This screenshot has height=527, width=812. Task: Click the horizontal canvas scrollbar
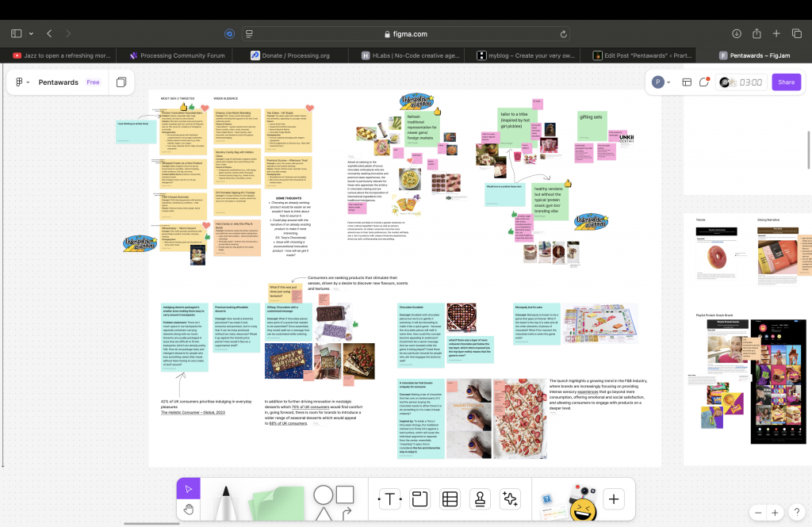click(x=151, y=523)
